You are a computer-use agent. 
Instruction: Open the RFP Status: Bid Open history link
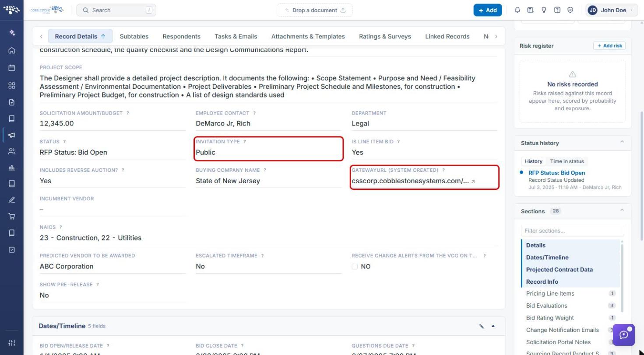pos(556,173)
